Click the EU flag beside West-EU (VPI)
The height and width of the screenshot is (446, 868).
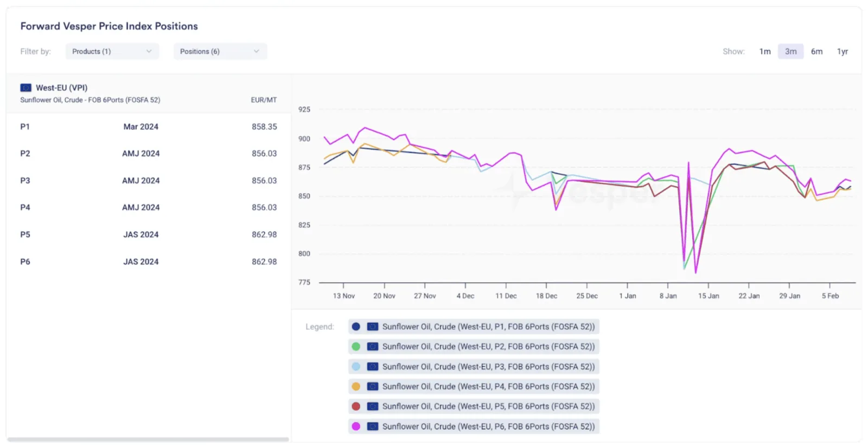[25, 88]
